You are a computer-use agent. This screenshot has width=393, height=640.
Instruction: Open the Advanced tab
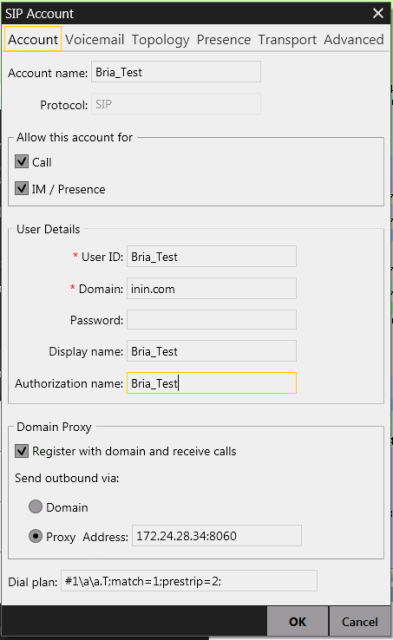coord(353,40)
